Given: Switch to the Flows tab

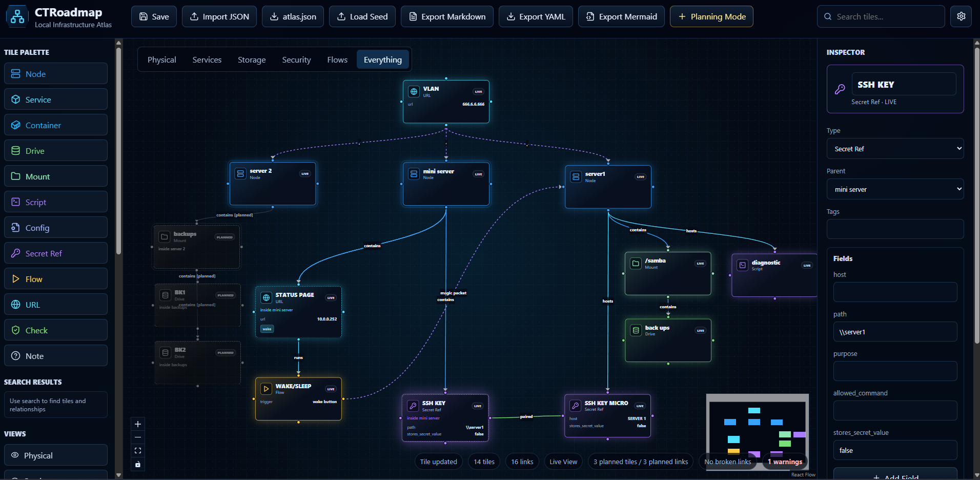Looking at the screenshot, I should coord(337,59).
